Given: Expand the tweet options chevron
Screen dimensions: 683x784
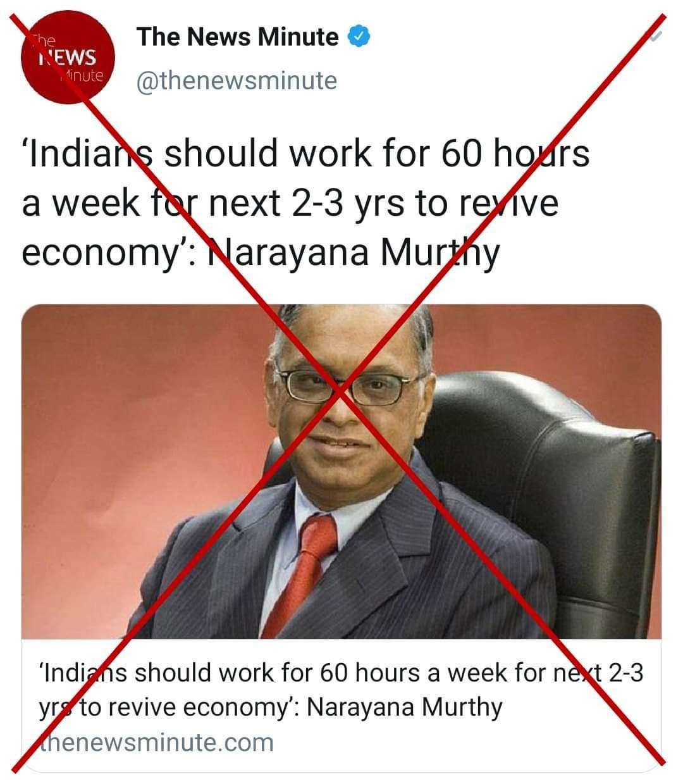Looking at the screenshot, I should click(656, 37).
